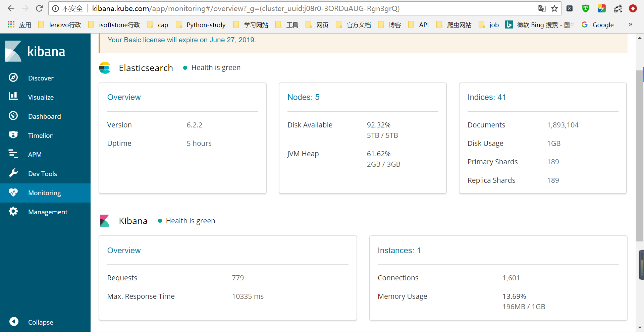Click the license expiration notice text
Image resolution: width=644 pixels, height=332 pixels.
tap(182, 40)
